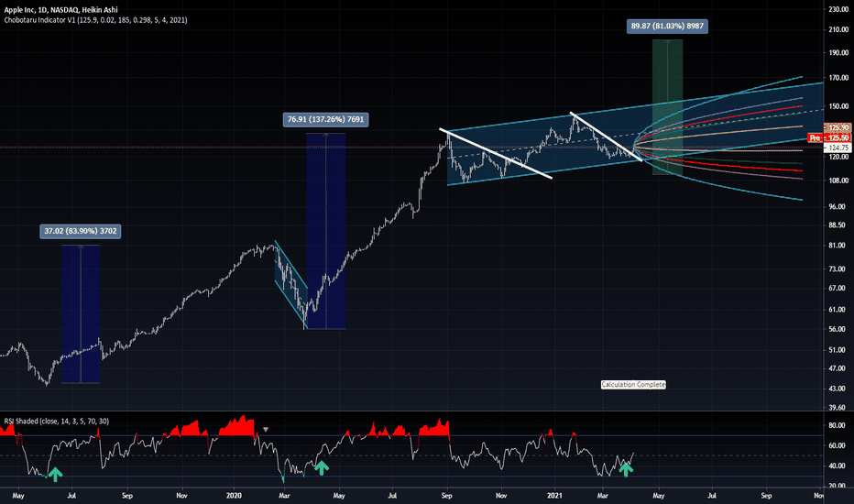
Task: Click the orange 125.90 price tag
Action: click(x=838, y=127)
